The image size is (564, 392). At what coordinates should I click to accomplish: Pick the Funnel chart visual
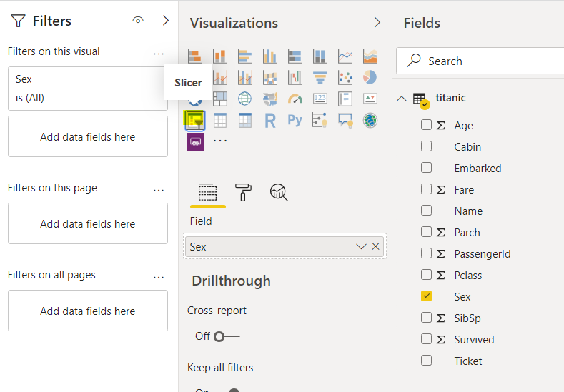(320, 76)
